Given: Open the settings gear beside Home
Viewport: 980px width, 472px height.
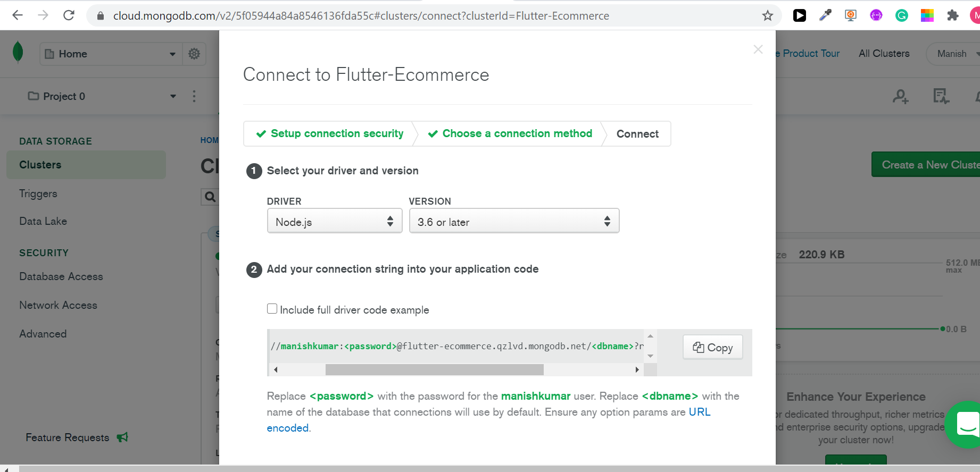Looking at the screenshot, I should [194, 54].
